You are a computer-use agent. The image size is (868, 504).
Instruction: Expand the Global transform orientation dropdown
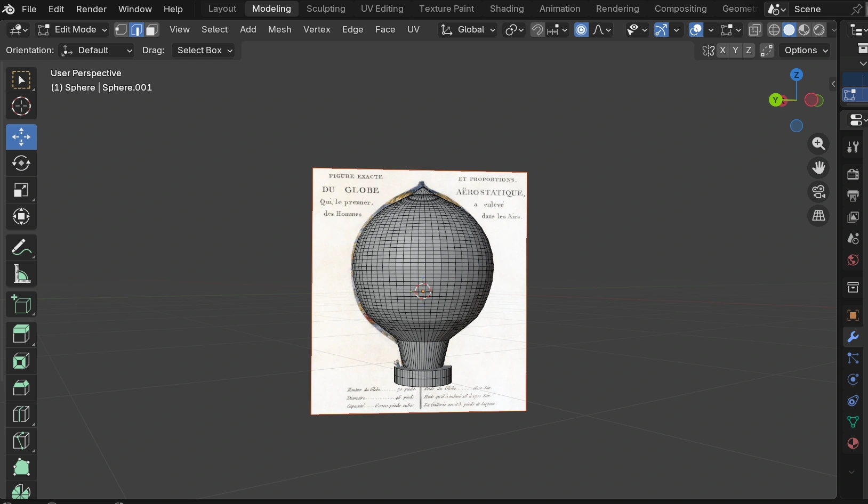tap(468, 30)
